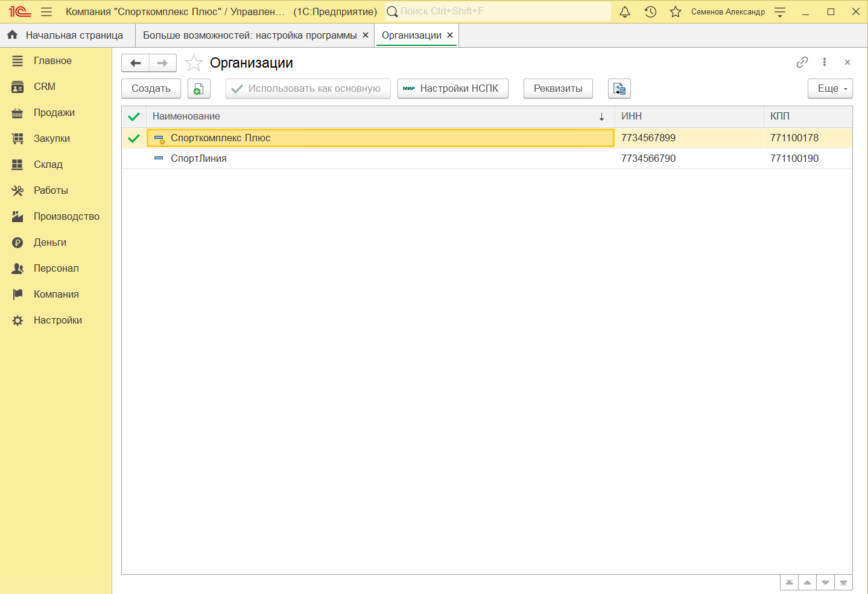Open notifications bell icon

pos(625,11)
